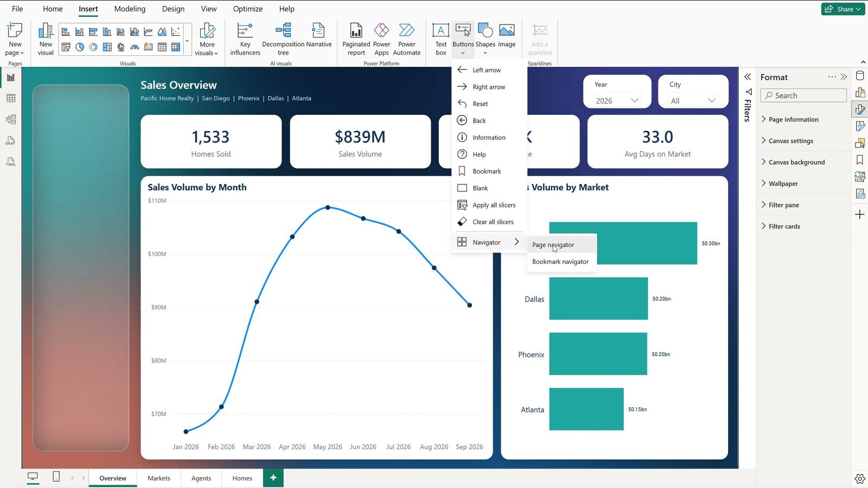The height and width of the screenshot is (488, 868).
Task: Insert a treemap visual
Action: point(107,47)
